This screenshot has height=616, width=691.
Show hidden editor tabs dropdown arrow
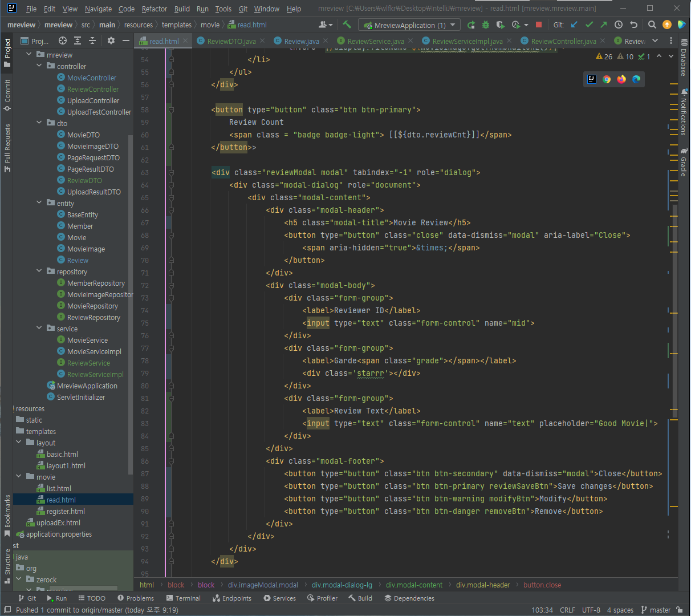[x=655, y=40]
